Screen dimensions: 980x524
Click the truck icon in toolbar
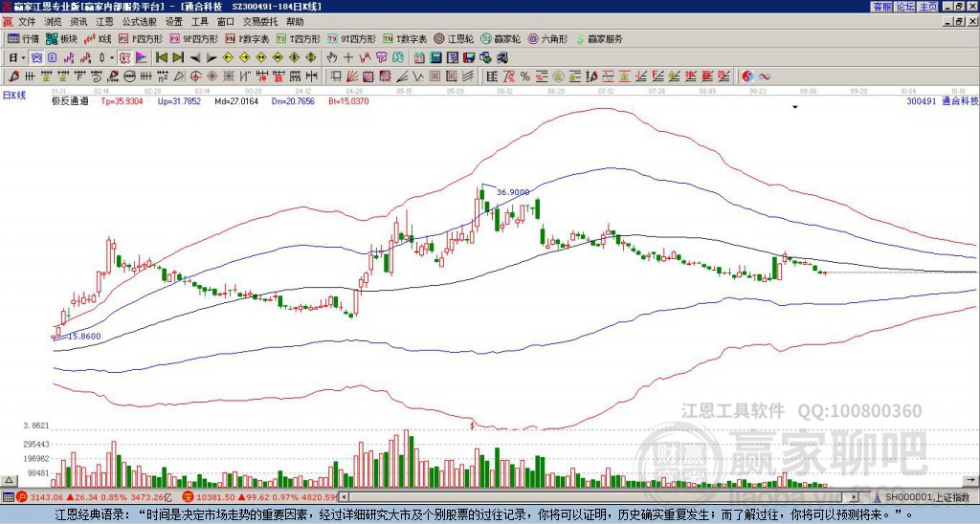coord(501,58)
